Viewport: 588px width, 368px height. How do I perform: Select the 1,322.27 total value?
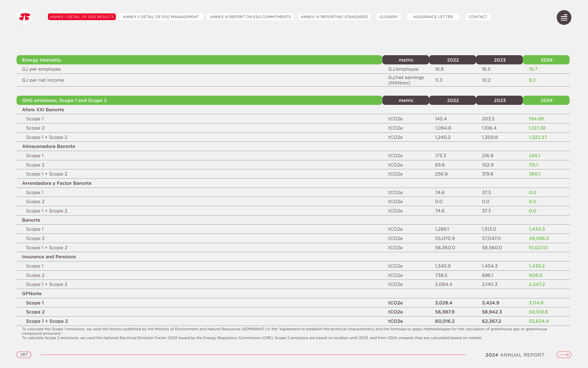click(538, 137)
